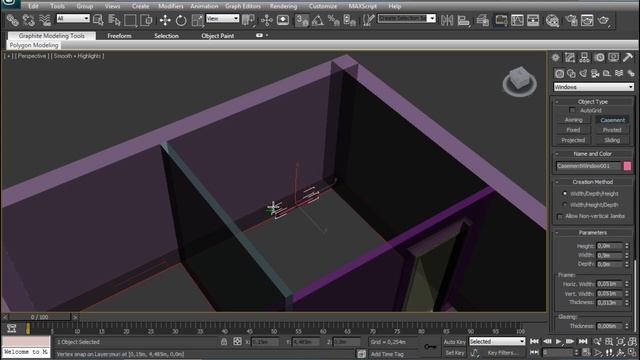The height and width of the screenshot is (360, 640).
Task: Click the Key Filters button
Action: 503,352
